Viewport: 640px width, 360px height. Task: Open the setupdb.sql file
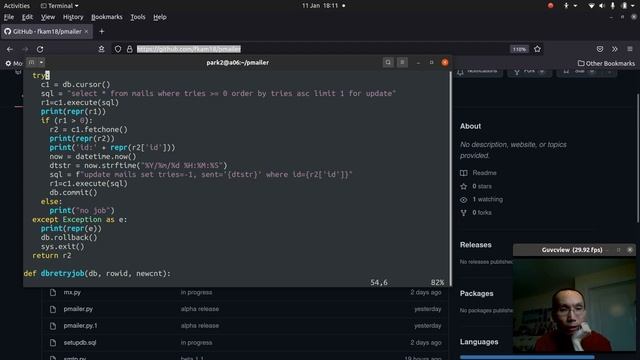click(x=80, y=342)
